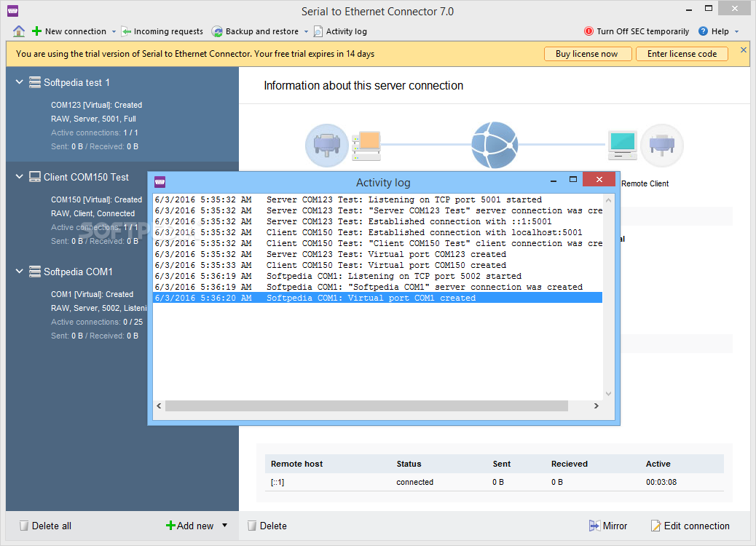Click the application icon in title bar
Viewport: 756px width, 546px height.
[13, 10]
